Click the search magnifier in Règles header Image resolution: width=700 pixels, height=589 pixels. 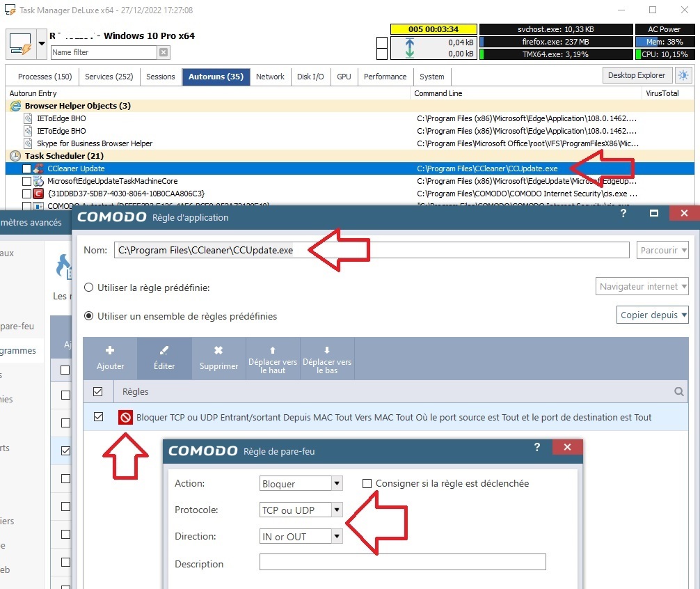[x=679, y=392]
